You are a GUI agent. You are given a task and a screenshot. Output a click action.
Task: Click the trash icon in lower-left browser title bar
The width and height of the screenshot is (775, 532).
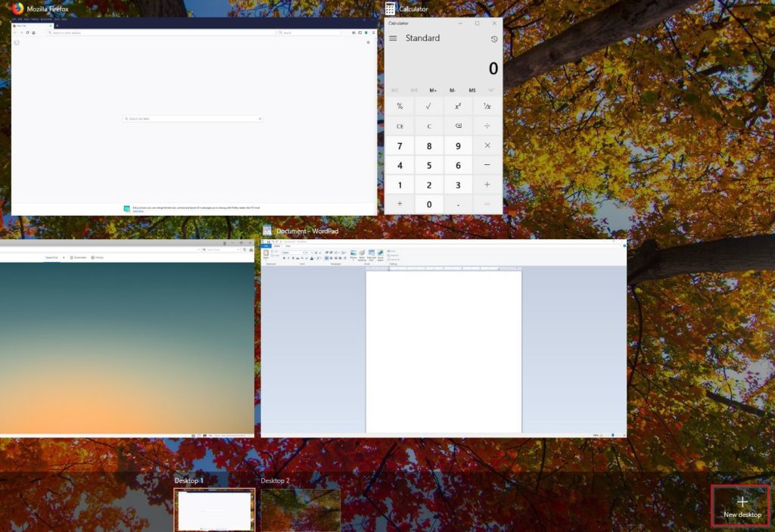[x=224, y=243]
